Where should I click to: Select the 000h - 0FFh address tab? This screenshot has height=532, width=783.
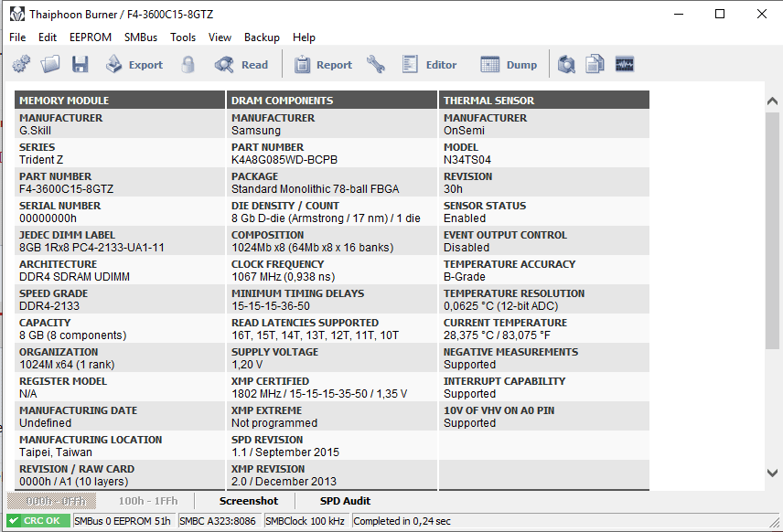(x=51, y=501)
